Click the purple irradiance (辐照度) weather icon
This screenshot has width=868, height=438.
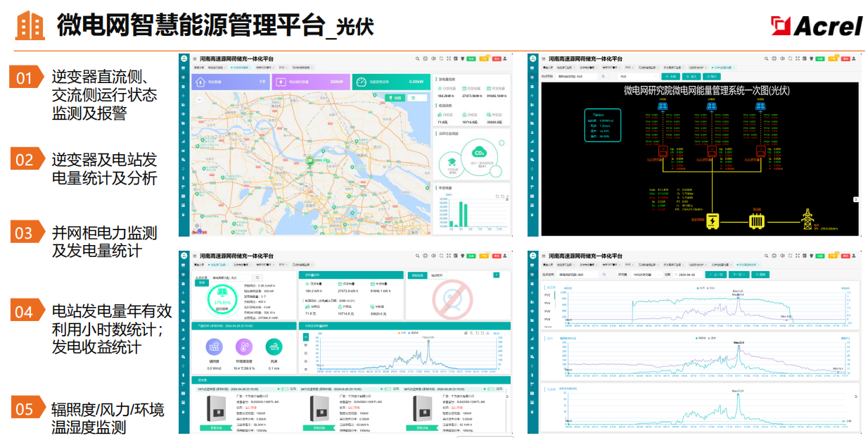[x=214, y=346]
